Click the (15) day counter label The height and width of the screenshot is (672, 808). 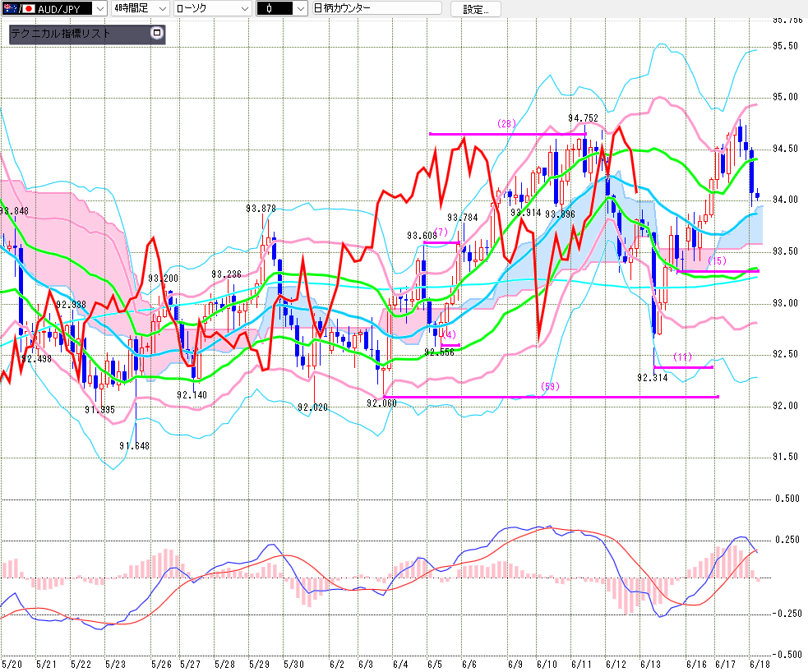(x=717, y=261)
